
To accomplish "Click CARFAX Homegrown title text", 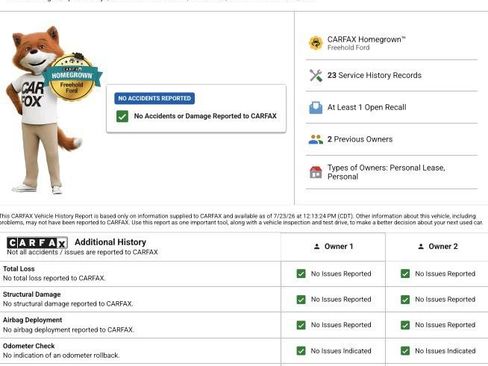I will 366,39.
